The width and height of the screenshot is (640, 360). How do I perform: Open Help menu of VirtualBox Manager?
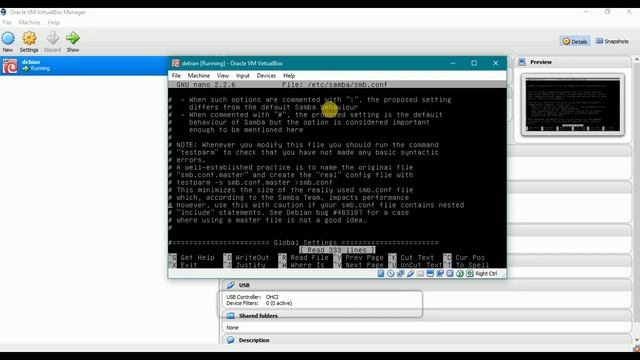click(x=53, y=22)
